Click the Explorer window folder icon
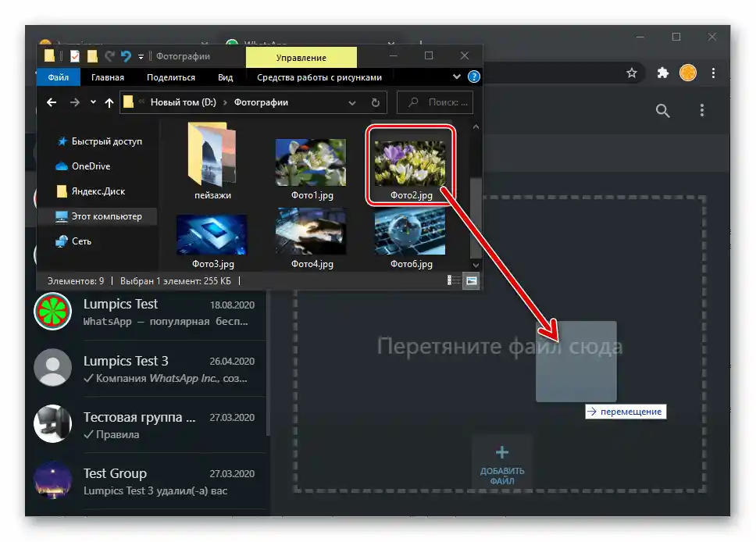The image size is (756, 542). 49,56
